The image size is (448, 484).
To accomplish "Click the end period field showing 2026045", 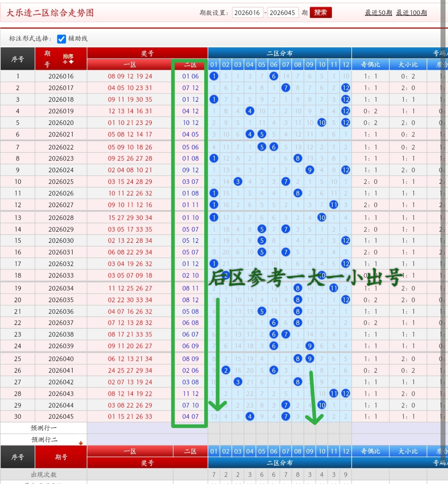I will click(282, 13).
